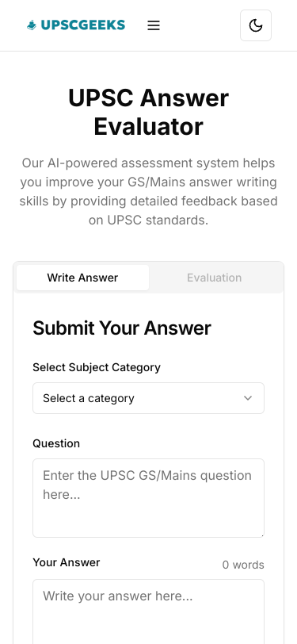Image resolution: width=297 pixels, height=644 pixels.
Task: Click the Question field label
Action: [56, 443]
